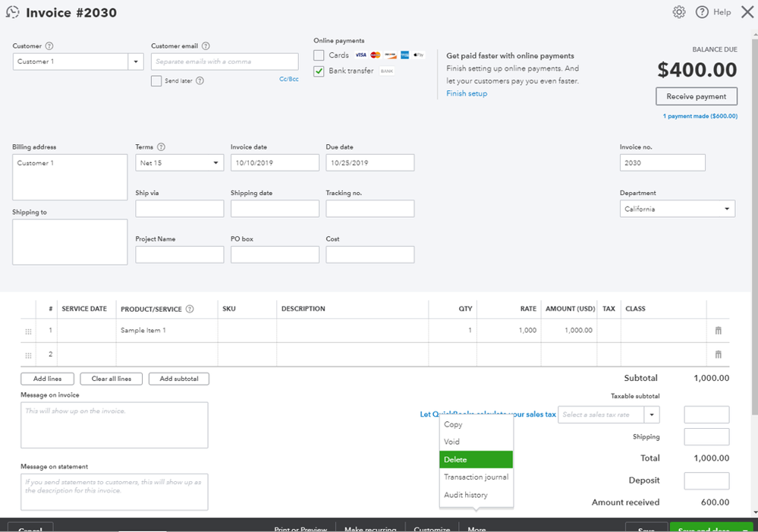Click the Mastercard logo
Image resolution: width=758 pixels, height=532 pixels.
tap(375, 55)
